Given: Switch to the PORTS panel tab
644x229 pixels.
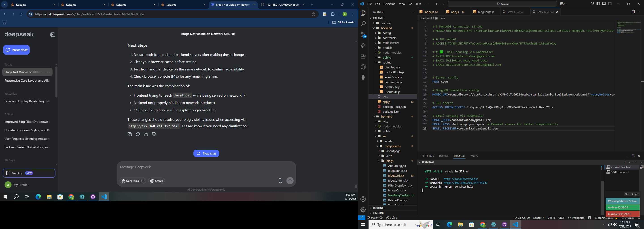Looking at the screenshot, I should [x=474, y=156].
